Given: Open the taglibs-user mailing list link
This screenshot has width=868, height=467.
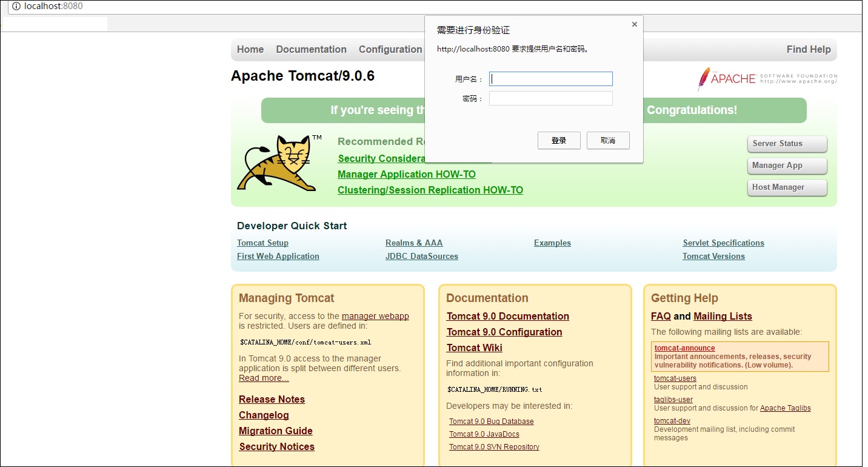Looking at the screenshot, I should tap(673, 400).
